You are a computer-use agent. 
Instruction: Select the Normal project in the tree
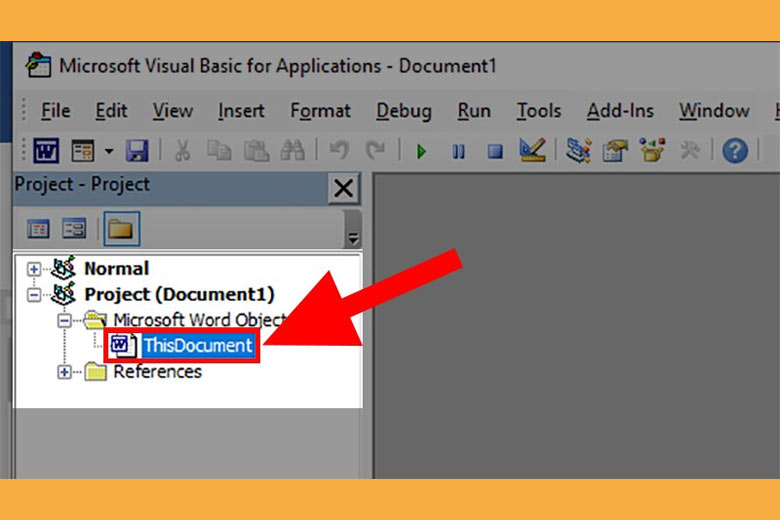[x=116, y=269]
